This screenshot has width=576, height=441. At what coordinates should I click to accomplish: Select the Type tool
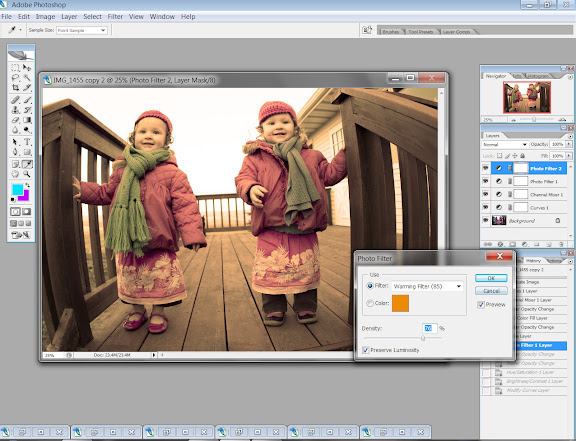point(27,142)
